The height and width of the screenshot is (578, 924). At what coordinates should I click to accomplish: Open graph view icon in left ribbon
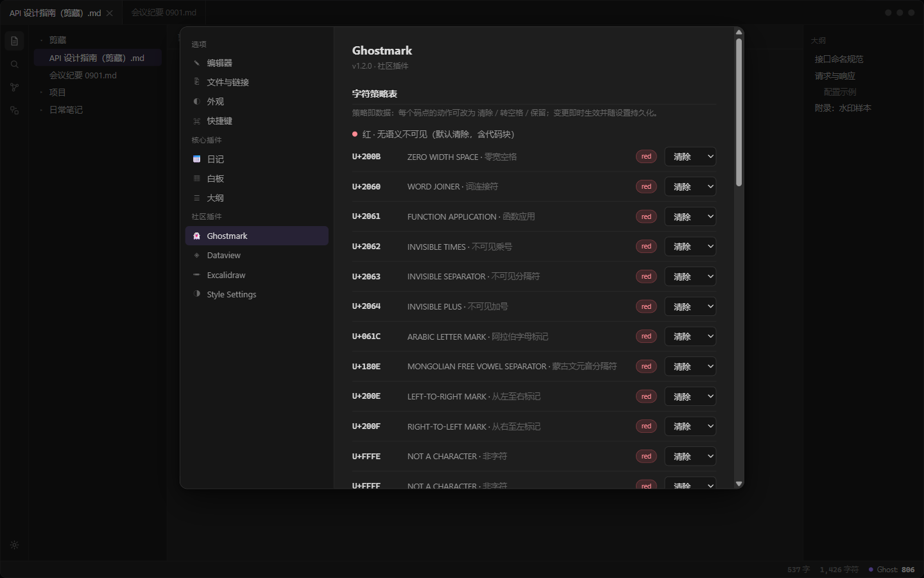(14, 87)
